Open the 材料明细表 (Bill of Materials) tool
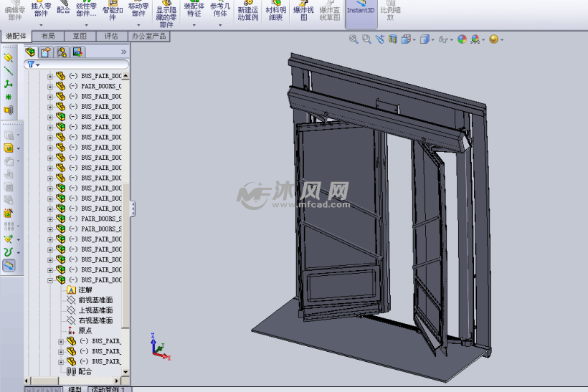 coord(275,11)
